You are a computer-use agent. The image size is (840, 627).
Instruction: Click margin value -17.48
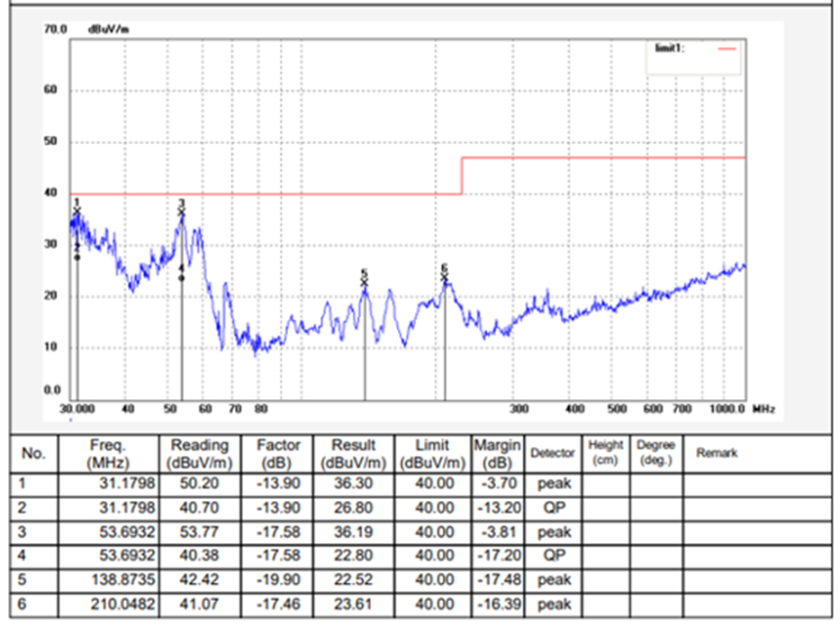500,580
